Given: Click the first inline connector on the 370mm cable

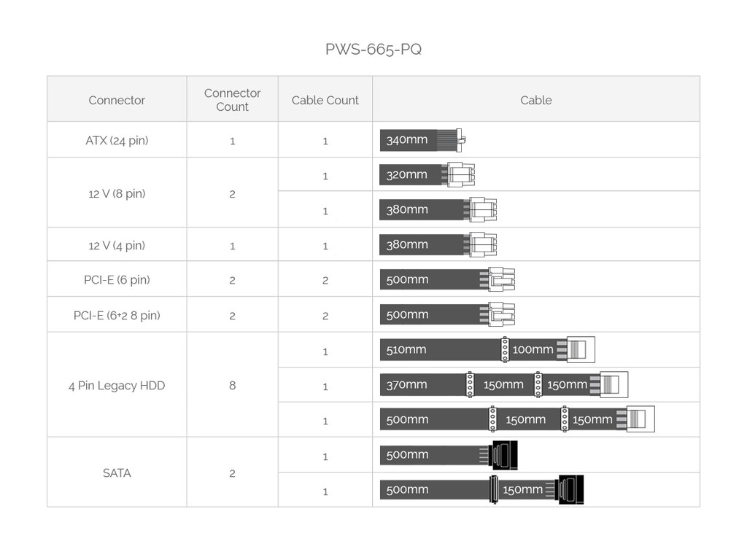Looking at the screenshot, I should coord(470,385).
